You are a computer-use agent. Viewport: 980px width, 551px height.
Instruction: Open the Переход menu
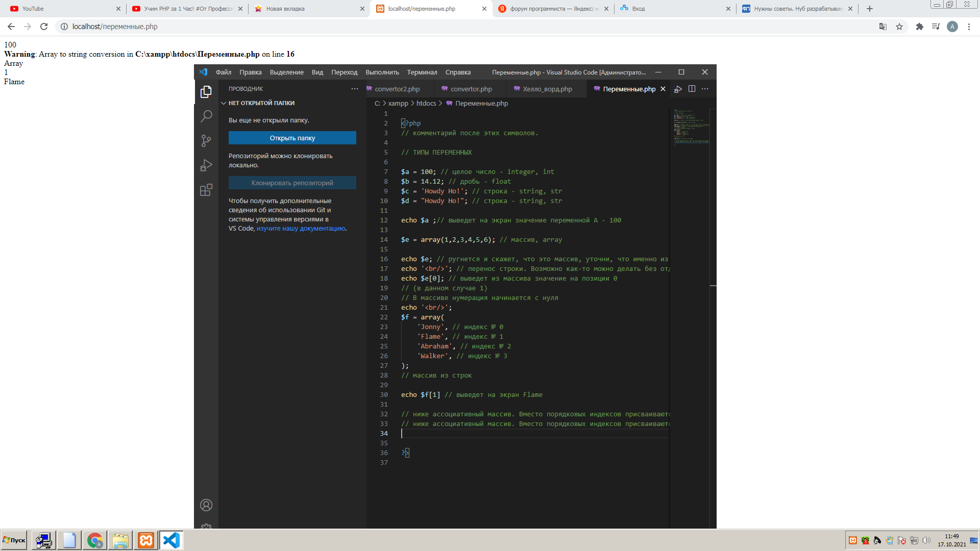(345, 72)
